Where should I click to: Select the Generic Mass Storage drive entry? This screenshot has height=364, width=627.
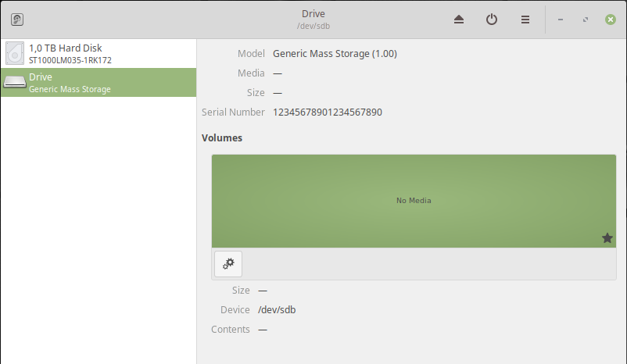99,82
